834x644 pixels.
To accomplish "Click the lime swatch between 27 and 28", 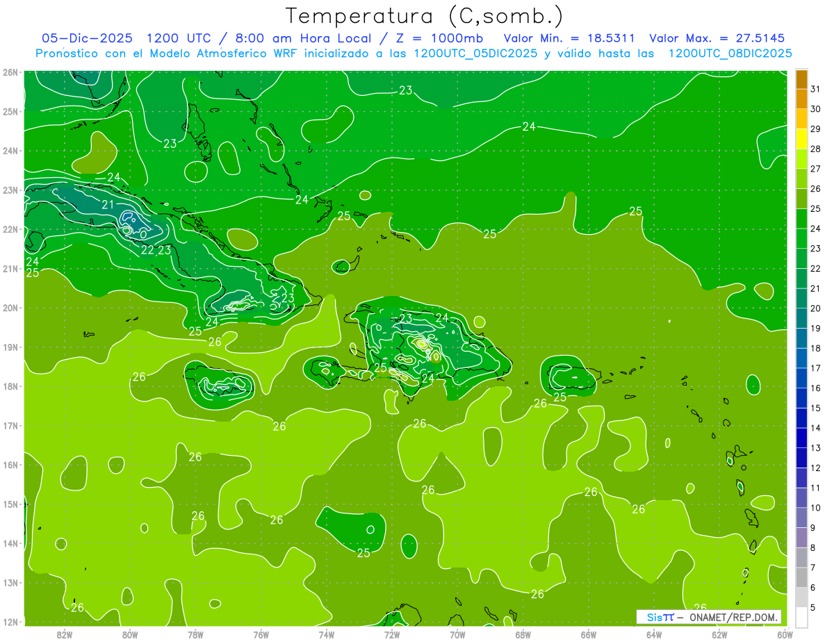I will pos(801,158).
